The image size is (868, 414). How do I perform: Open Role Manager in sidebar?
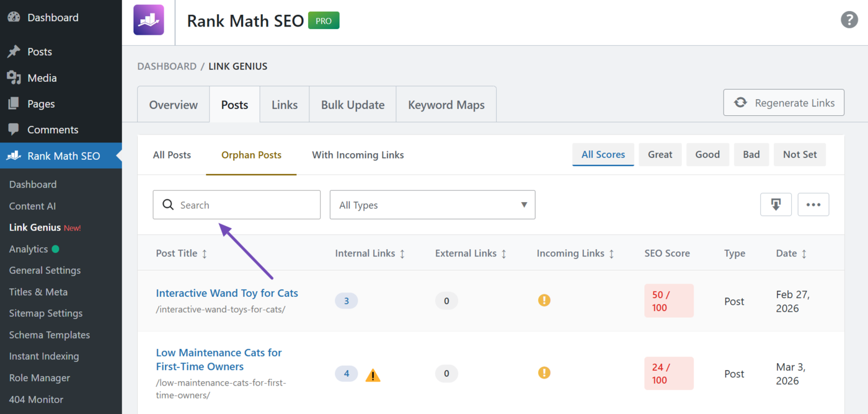[40, 378]
